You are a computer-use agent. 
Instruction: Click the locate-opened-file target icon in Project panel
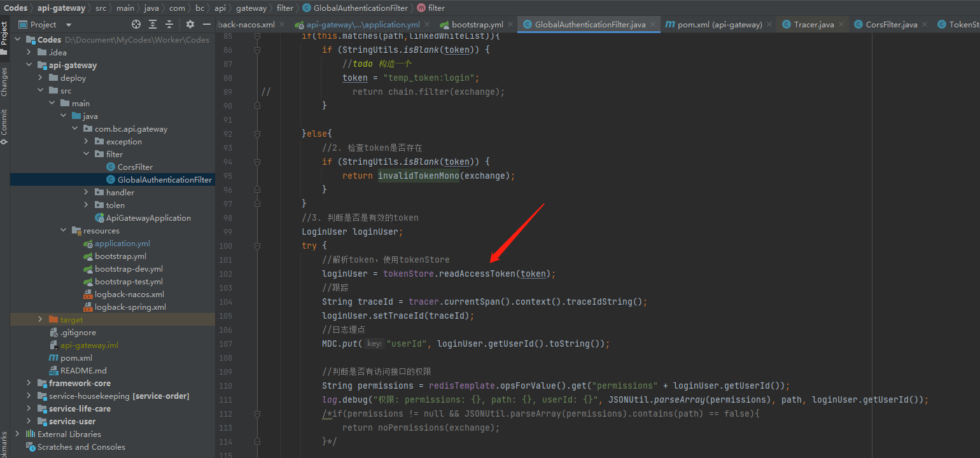[x=136, y=24]
